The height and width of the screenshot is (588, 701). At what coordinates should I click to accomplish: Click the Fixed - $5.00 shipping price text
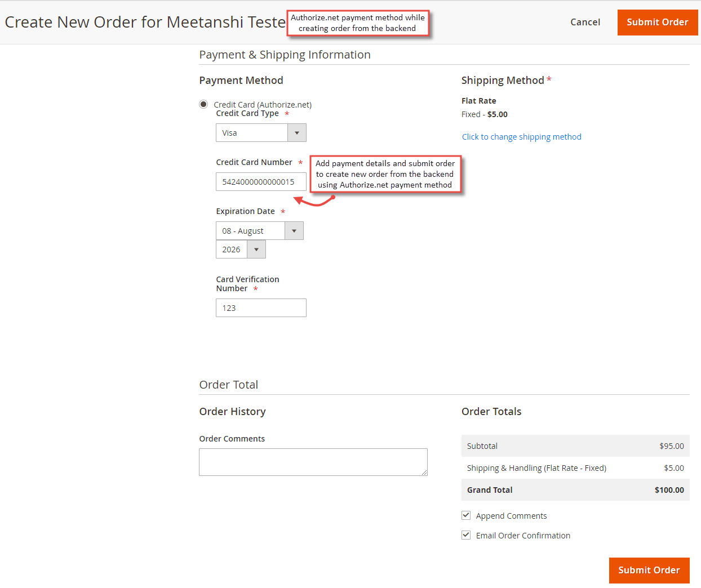(x=485, y=114)
